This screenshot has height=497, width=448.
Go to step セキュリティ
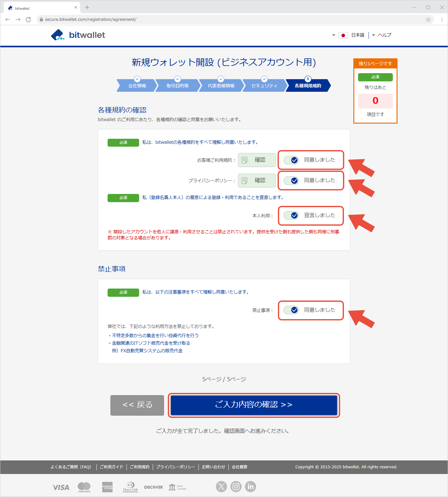264,85
